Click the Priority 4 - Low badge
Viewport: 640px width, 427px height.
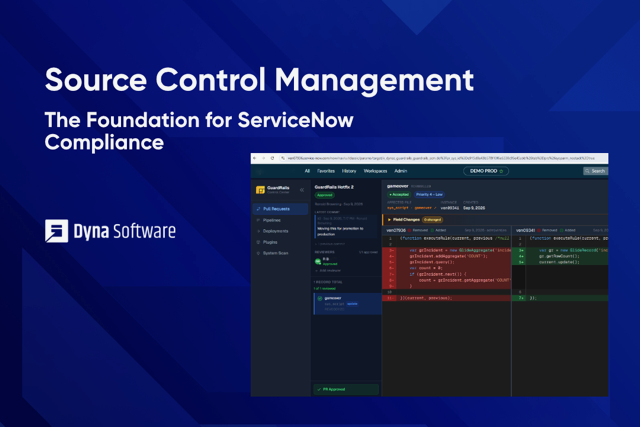pyautogui.click(x=429, y=195)
